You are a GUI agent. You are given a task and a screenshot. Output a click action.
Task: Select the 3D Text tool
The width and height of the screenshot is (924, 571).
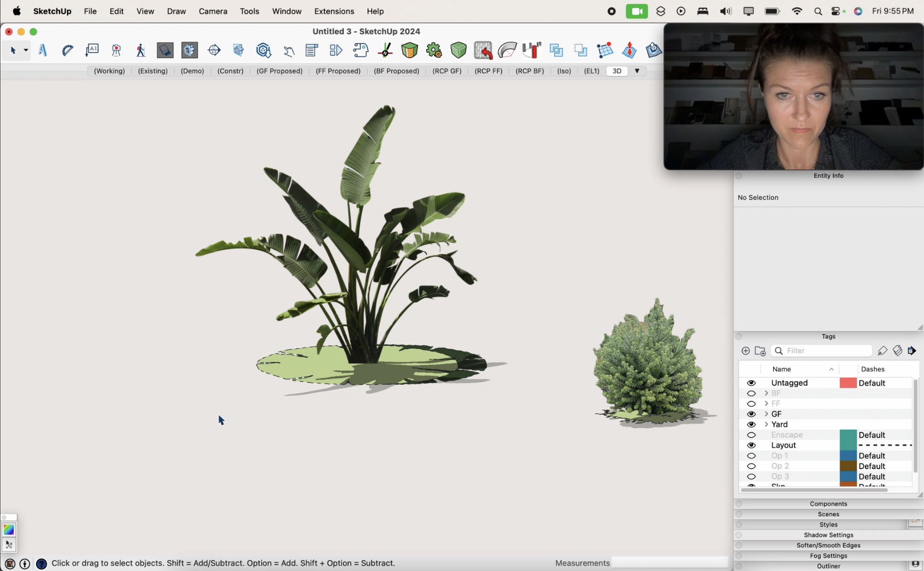coord(43,50)
